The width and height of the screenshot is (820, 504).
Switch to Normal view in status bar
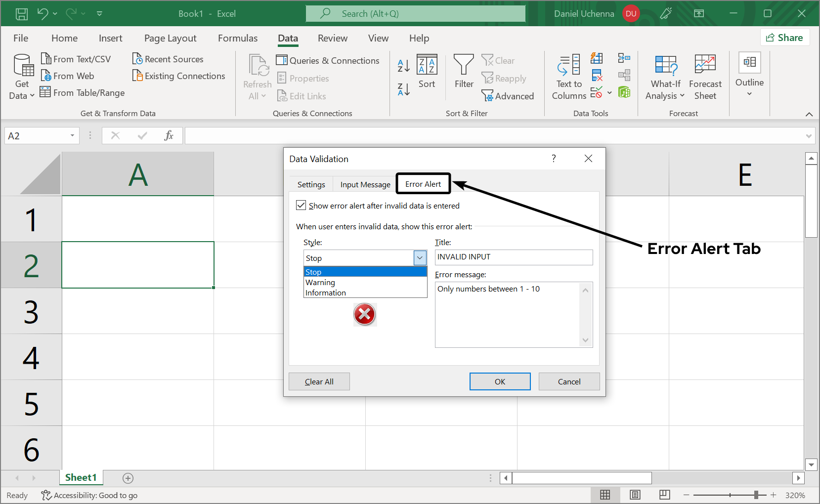[x=605, y=495]
